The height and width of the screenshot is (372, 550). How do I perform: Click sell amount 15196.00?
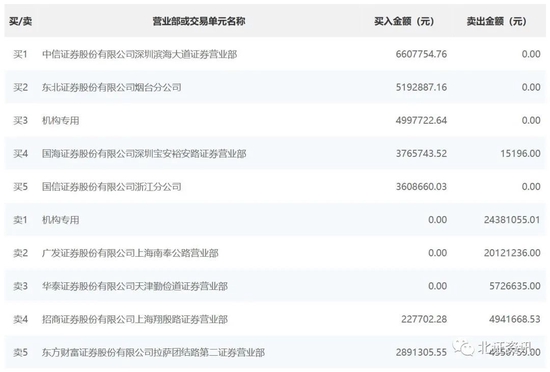520,154
